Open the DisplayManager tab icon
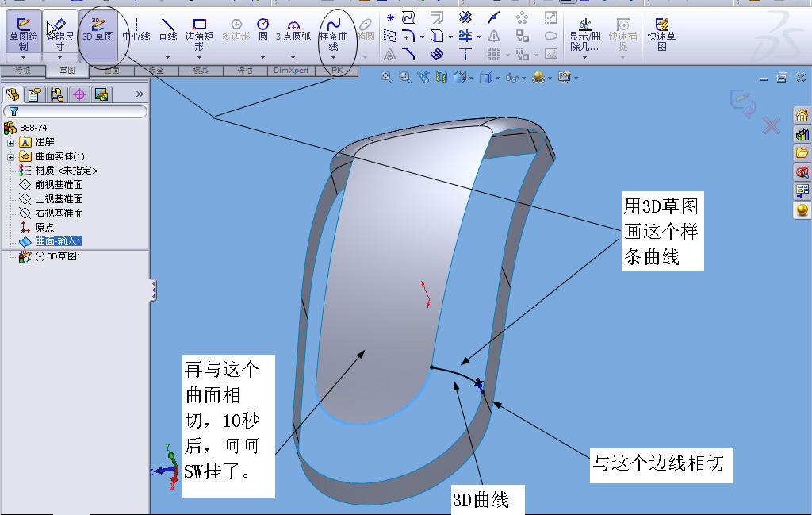This screenshot has width=812, height=515. [x=101, y=94]
